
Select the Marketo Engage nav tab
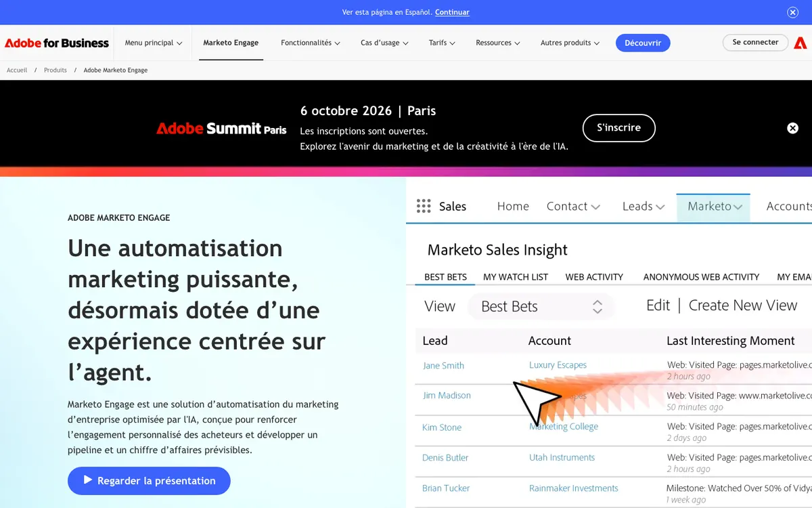pyautogui.click(x=231, y=43)
